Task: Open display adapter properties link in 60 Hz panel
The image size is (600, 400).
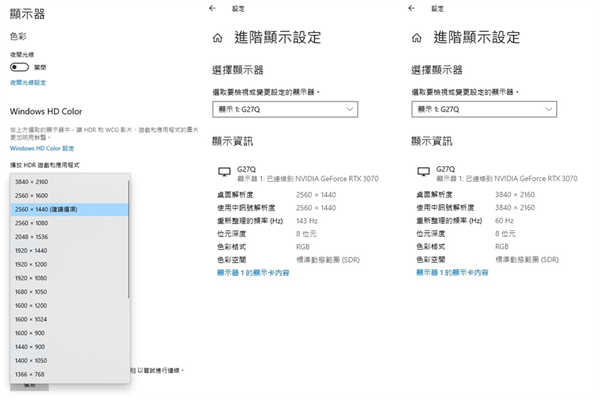Action: coord(452,273)
